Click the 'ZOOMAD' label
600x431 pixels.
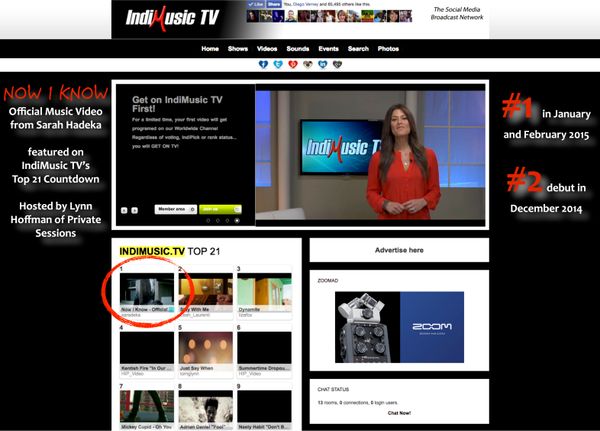(328, 281)
